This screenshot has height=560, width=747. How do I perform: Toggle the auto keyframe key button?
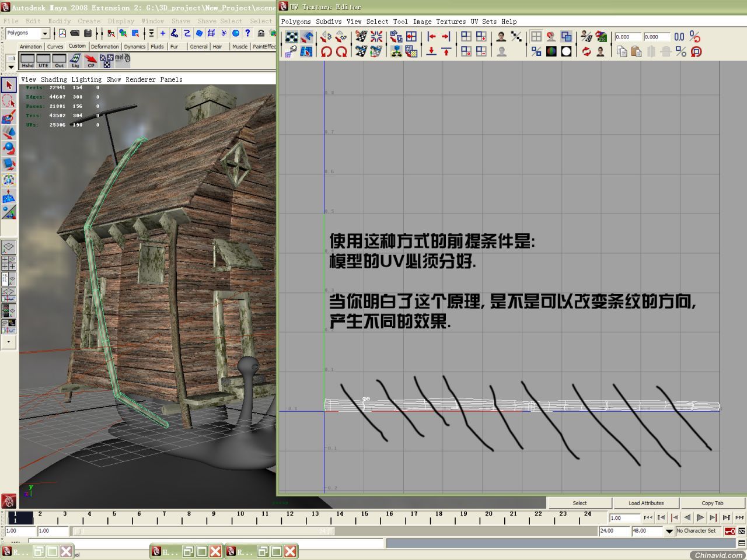pos(729,531)
